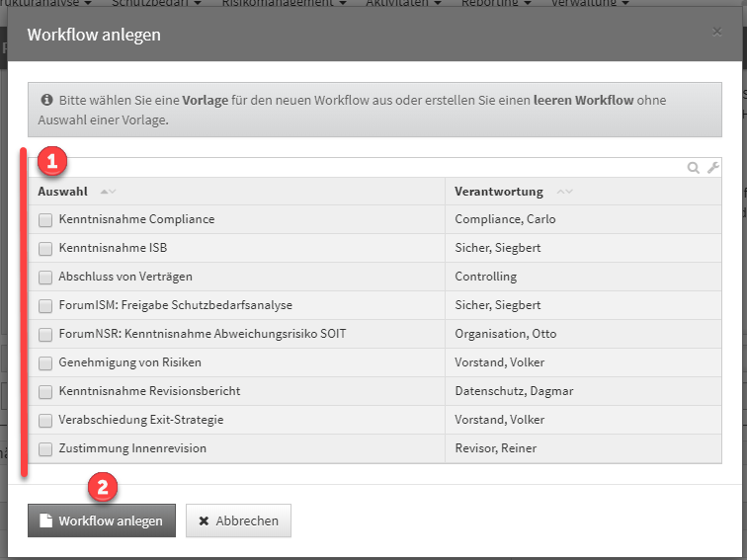Check Verabschiedung Exit-Strategie template
Image resolution: width=747 pixels, height=560 pixels.
tap(45, 421)
